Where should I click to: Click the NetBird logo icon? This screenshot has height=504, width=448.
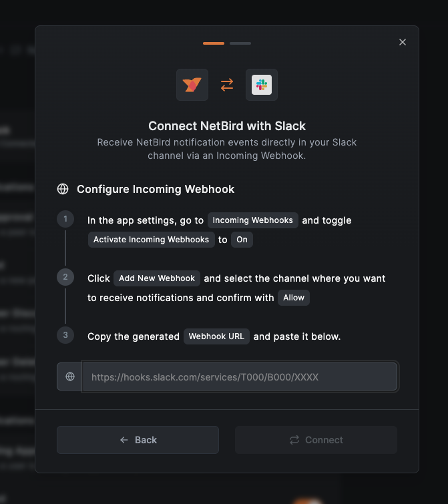tap(192, 85)
